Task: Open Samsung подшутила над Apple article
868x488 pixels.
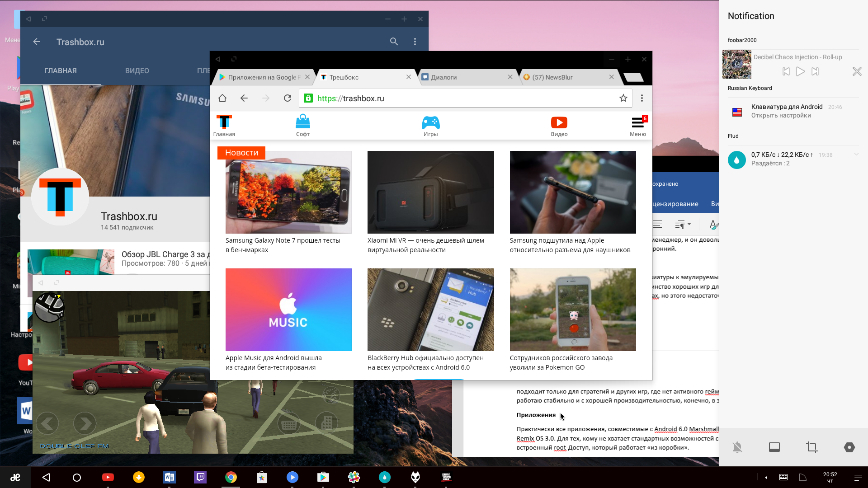Action: [x=570, y=245]
